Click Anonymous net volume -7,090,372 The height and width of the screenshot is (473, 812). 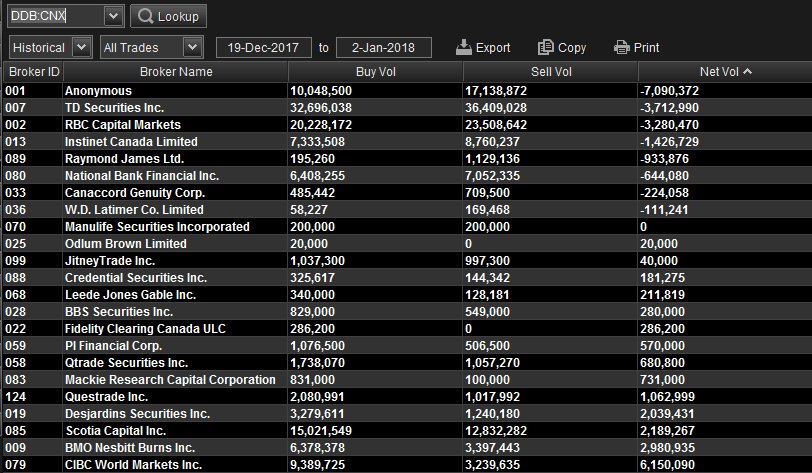pyautogui.click(x=669, y=91)
